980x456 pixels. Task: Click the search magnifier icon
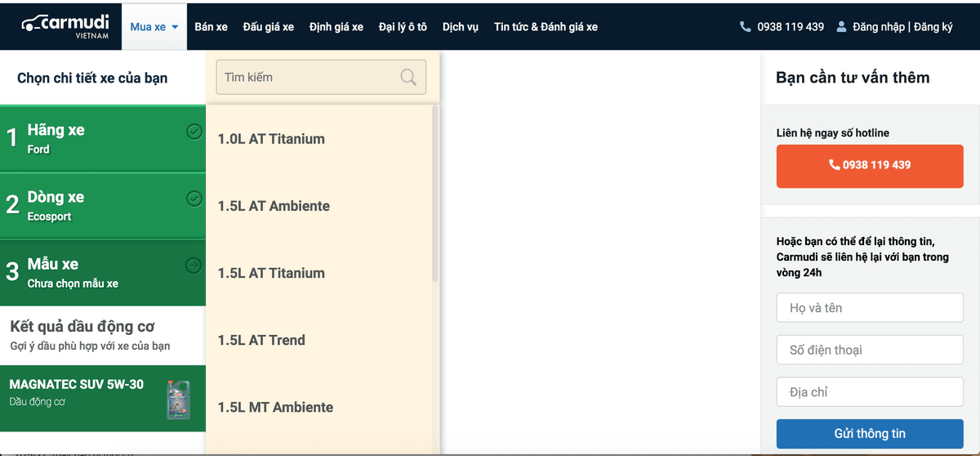(x=408, y=78)
